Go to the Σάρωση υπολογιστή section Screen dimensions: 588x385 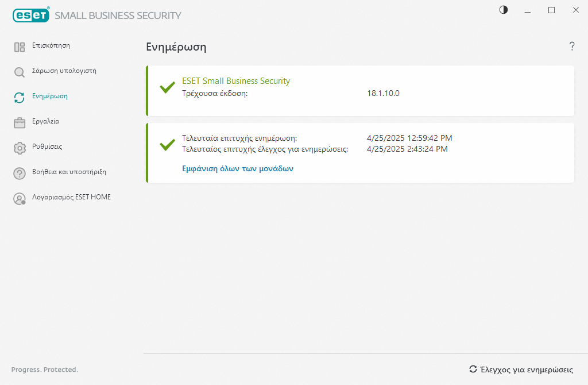click(64, 71)
